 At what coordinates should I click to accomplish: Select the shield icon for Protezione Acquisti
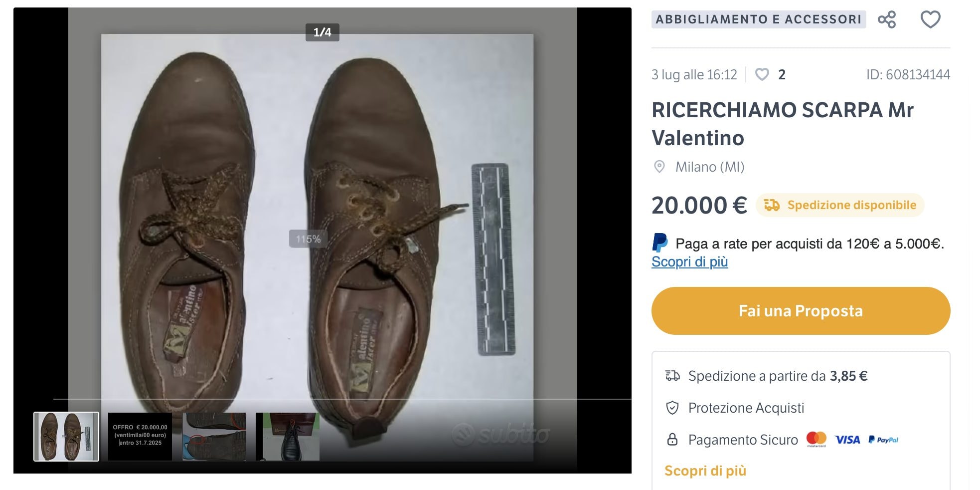(673, 408)
